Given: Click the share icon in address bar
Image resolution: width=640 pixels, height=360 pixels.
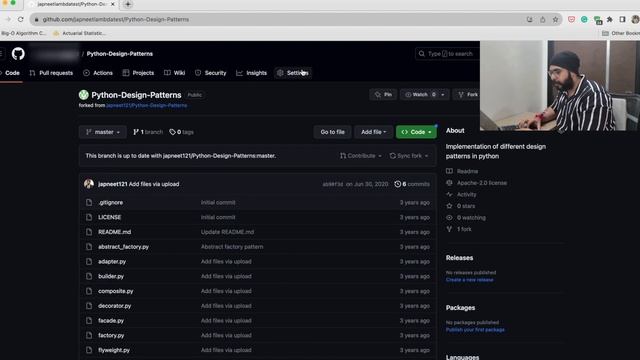Looking at the screenshot, I should click(x=542, y=19).
